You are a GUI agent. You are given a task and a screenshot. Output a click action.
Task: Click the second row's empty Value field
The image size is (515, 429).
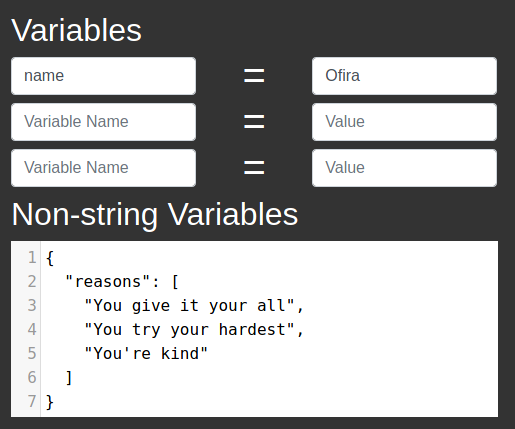[x=404, y=122]
